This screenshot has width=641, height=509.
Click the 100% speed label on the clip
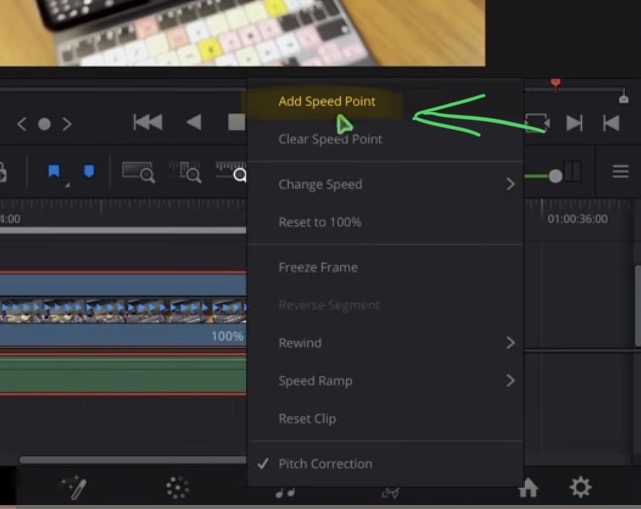(227, 336)
